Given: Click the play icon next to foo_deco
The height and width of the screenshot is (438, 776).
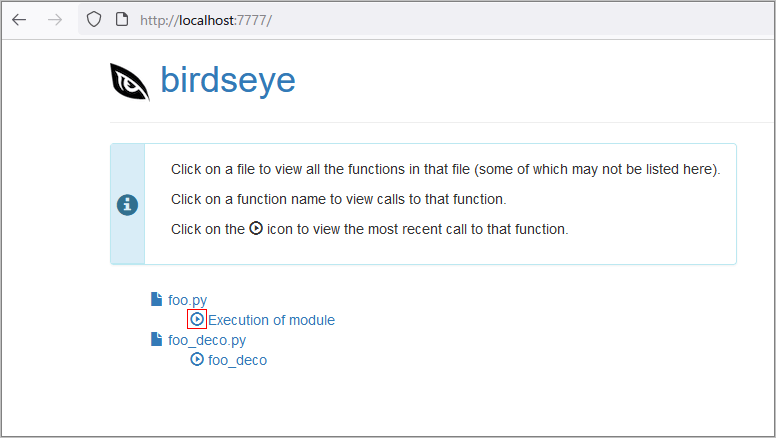Looking at the screenshot, I should pos(197,359).
